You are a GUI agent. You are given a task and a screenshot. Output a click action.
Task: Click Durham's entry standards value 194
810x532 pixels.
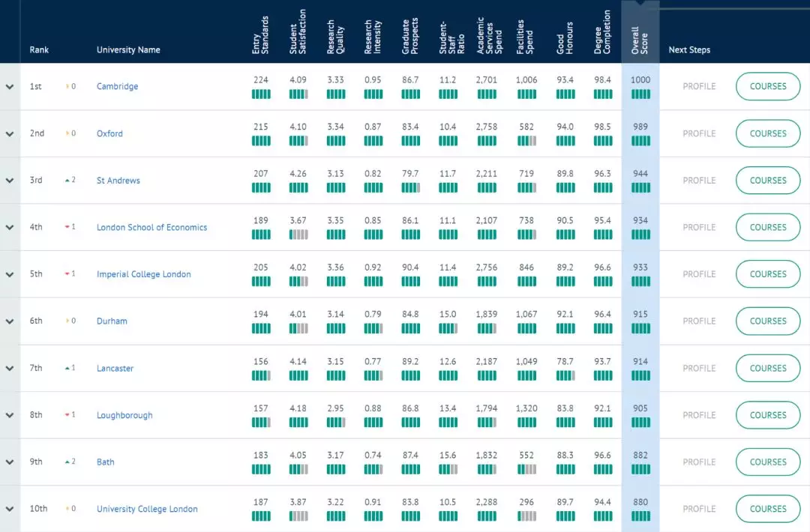(261, 314)
